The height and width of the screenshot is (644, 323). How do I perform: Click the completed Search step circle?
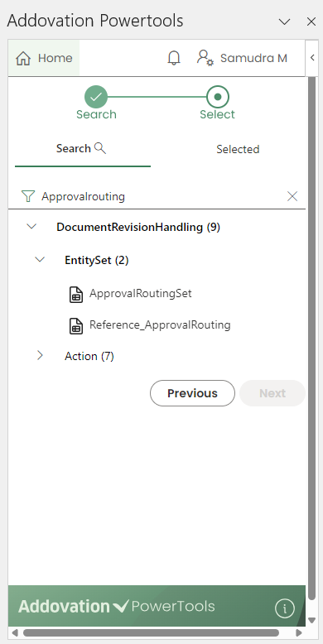96,97
